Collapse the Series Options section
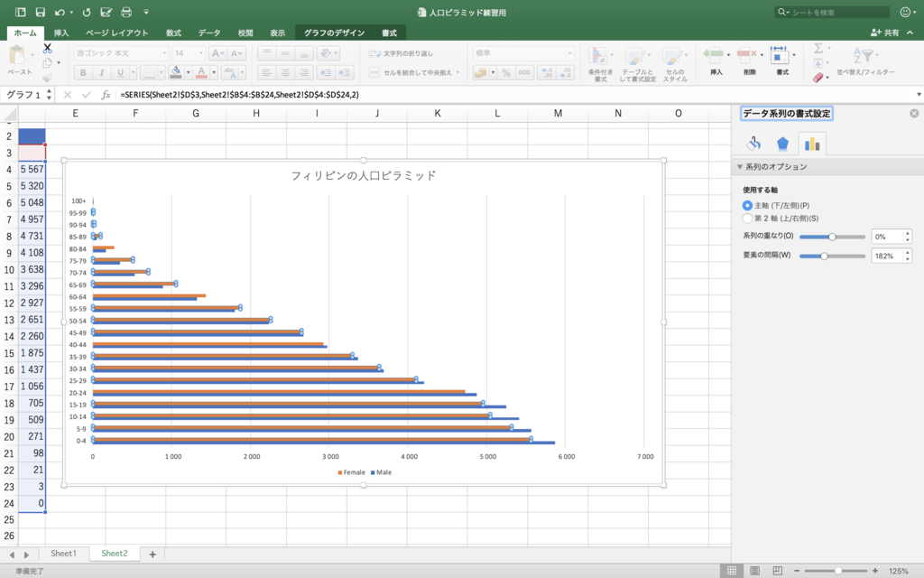Viewport: 924px width, 578px height. [739, 167]
